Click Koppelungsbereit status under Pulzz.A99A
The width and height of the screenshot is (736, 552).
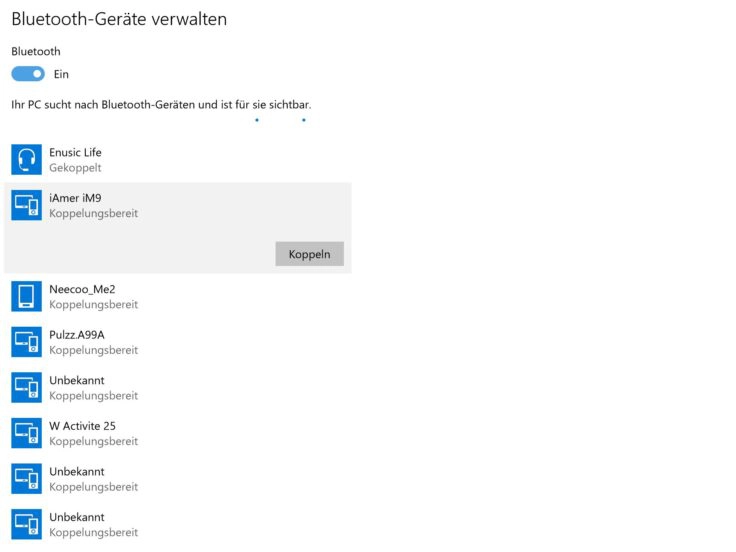93,350
